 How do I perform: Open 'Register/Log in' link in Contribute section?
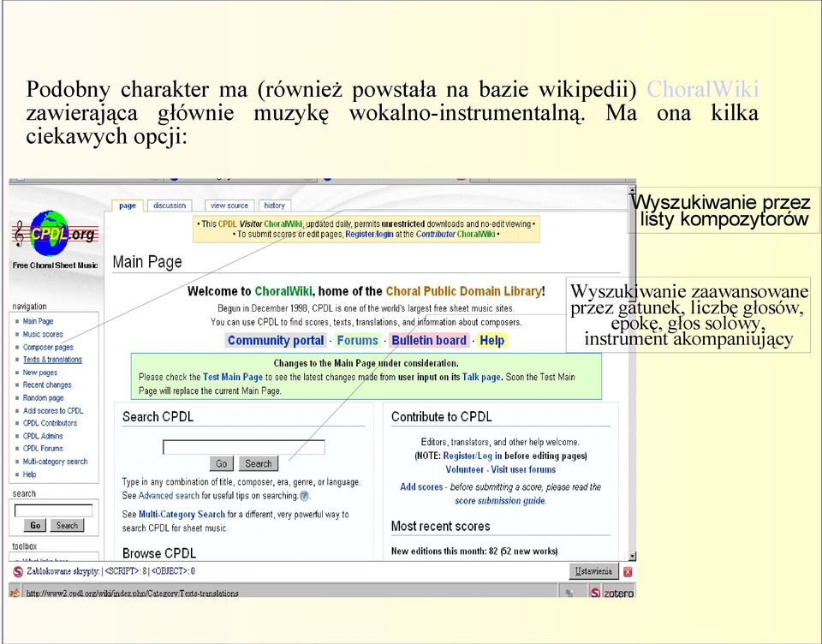click(473, 456)
